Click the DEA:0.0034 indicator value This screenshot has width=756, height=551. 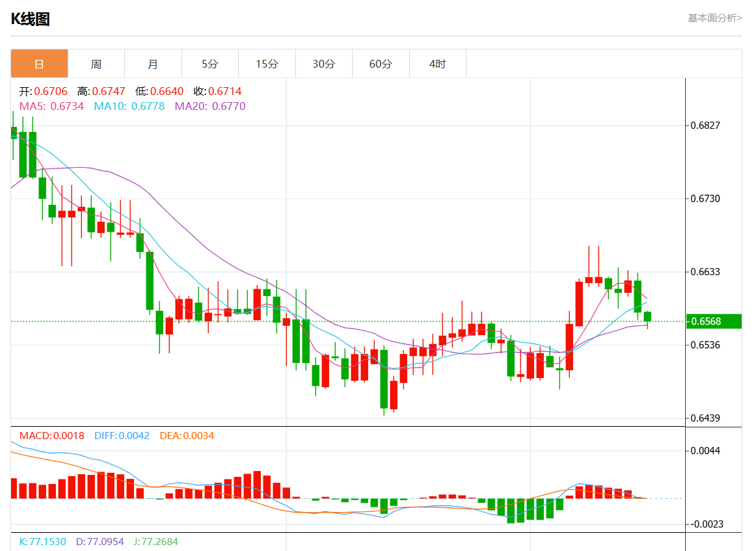tap(187, 436)
